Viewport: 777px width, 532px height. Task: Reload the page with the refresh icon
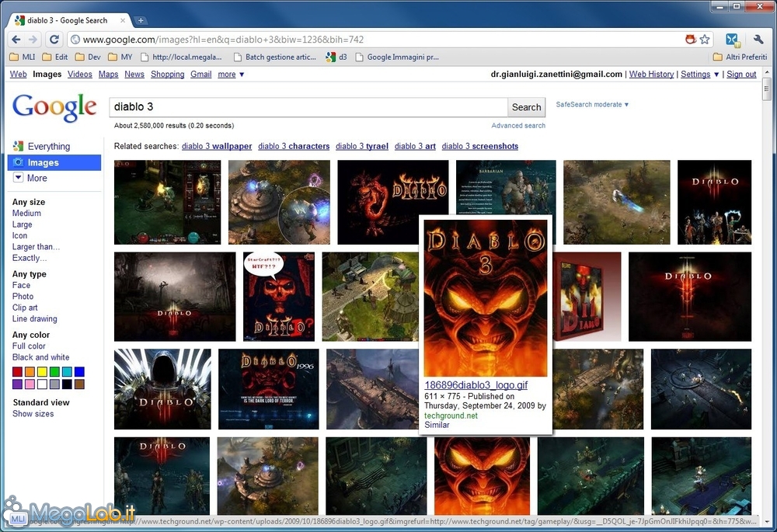(53, 40)
